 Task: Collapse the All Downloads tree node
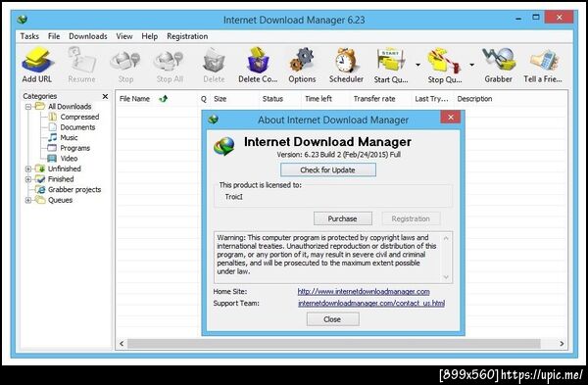(x=28, y=107)
